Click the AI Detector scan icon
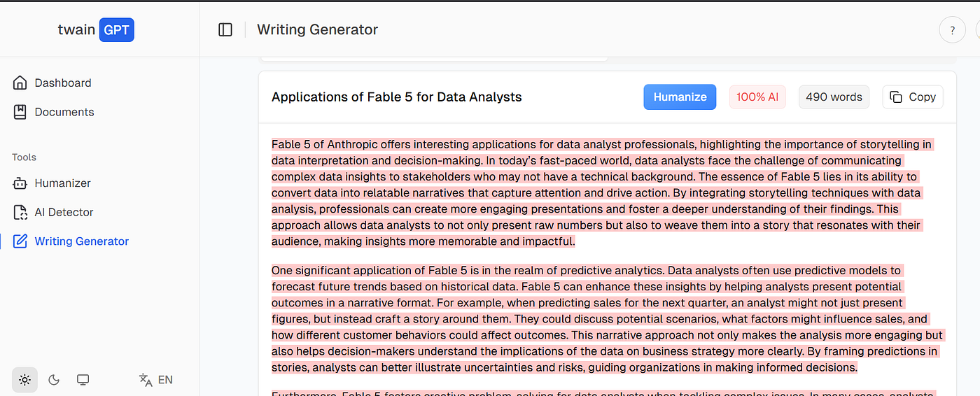This screenshot has width=980, height=396. pyautogui.click(x=20, y=212)
